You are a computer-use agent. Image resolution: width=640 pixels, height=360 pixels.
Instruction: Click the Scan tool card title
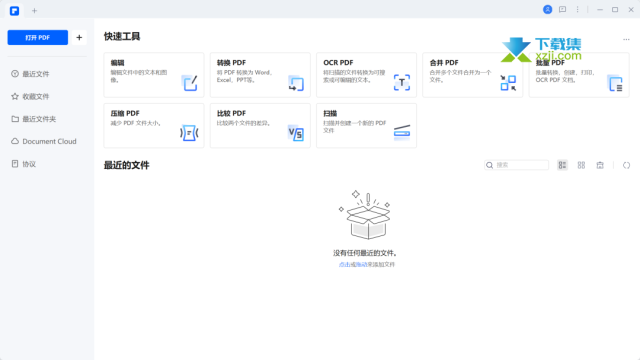coord(330,113)
